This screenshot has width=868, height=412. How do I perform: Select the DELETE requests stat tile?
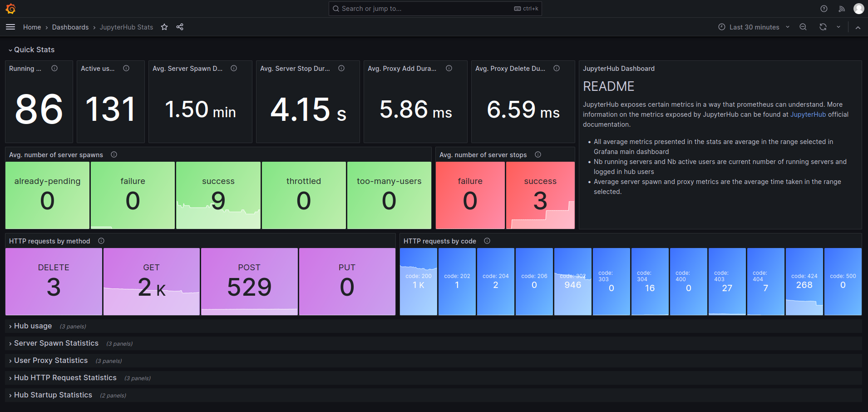point(54,282)
